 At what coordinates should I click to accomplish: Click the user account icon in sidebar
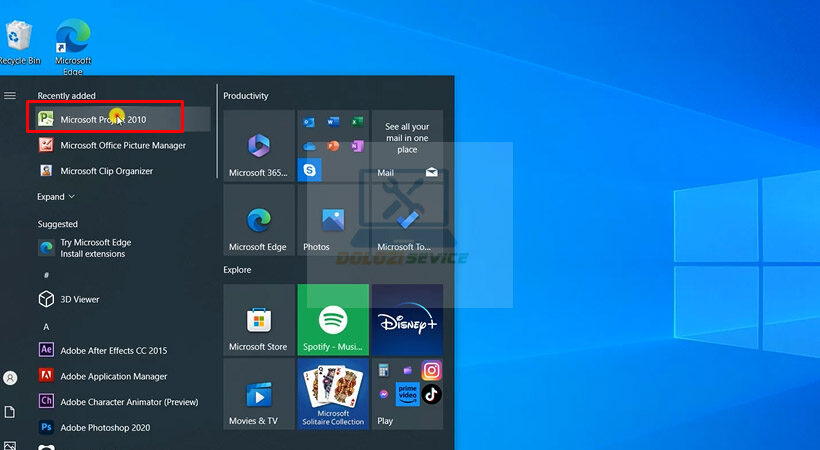pos(10,378)
